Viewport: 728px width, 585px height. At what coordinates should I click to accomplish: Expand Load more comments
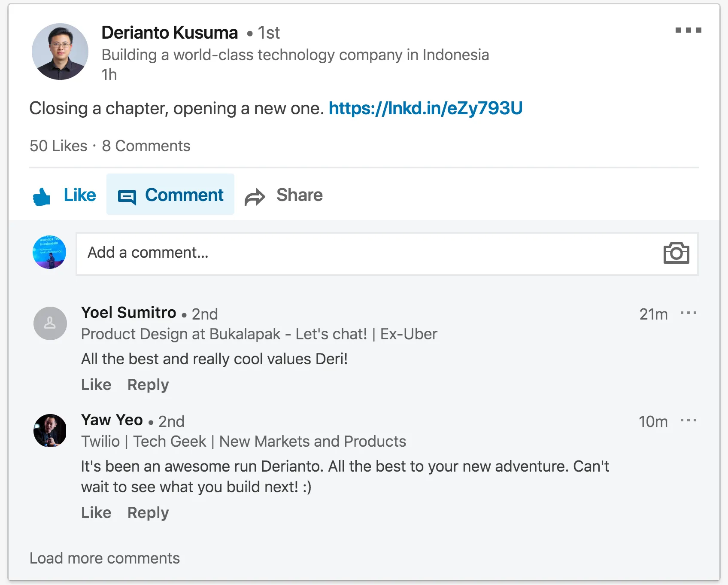(x=105, y=558)
